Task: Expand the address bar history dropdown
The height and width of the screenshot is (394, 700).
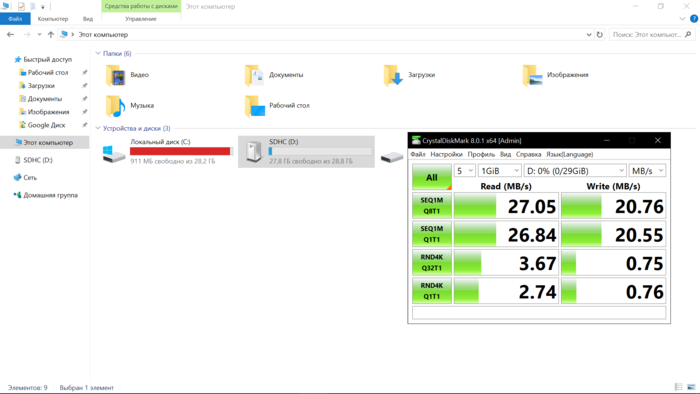Action: click(x=589, y=34)
